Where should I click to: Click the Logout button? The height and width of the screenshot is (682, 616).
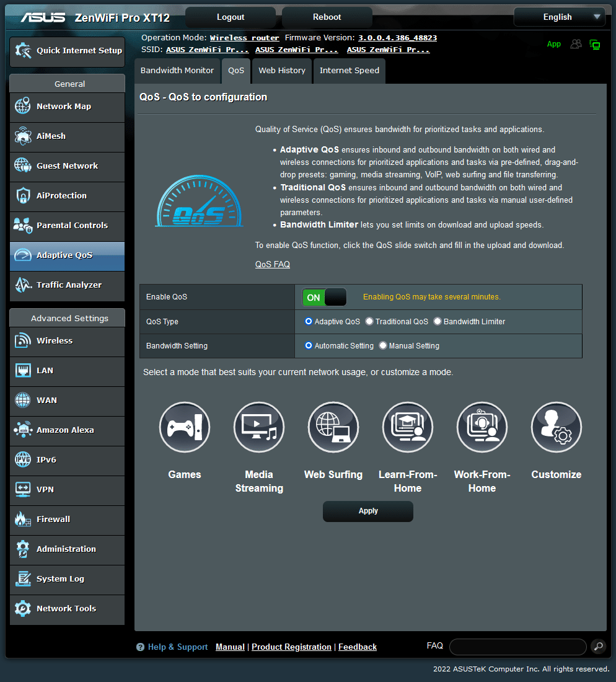231,17
